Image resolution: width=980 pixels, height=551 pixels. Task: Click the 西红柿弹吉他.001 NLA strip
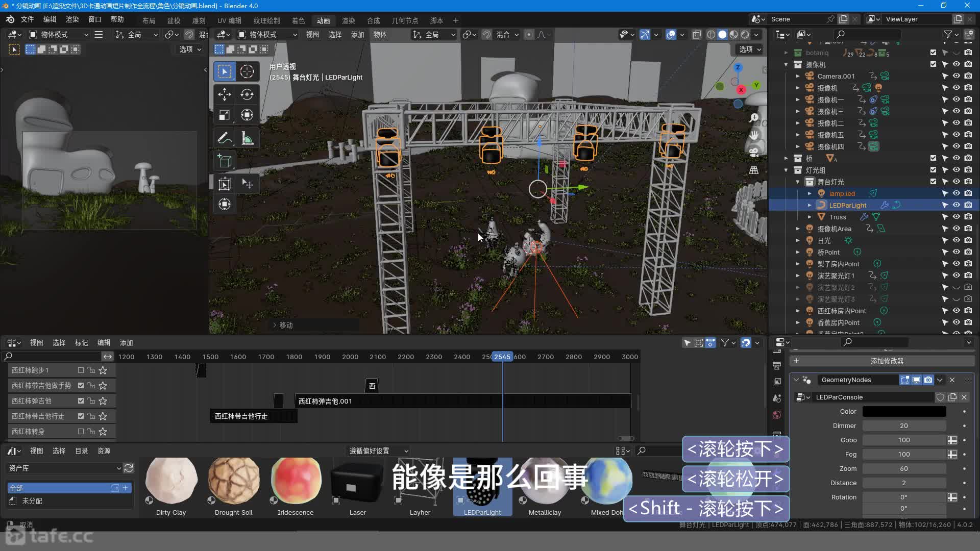(x=463, y=401)
